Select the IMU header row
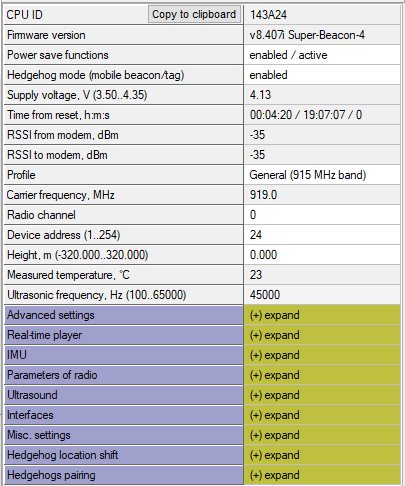 [x=124, y=355]
